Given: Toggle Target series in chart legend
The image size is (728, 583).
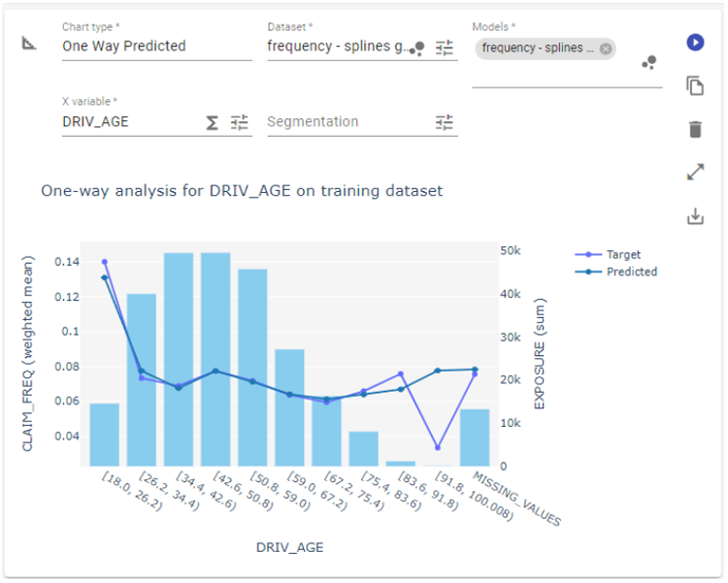Looking at the screenshot, I should pyautogui.click(x=615, y=255).
